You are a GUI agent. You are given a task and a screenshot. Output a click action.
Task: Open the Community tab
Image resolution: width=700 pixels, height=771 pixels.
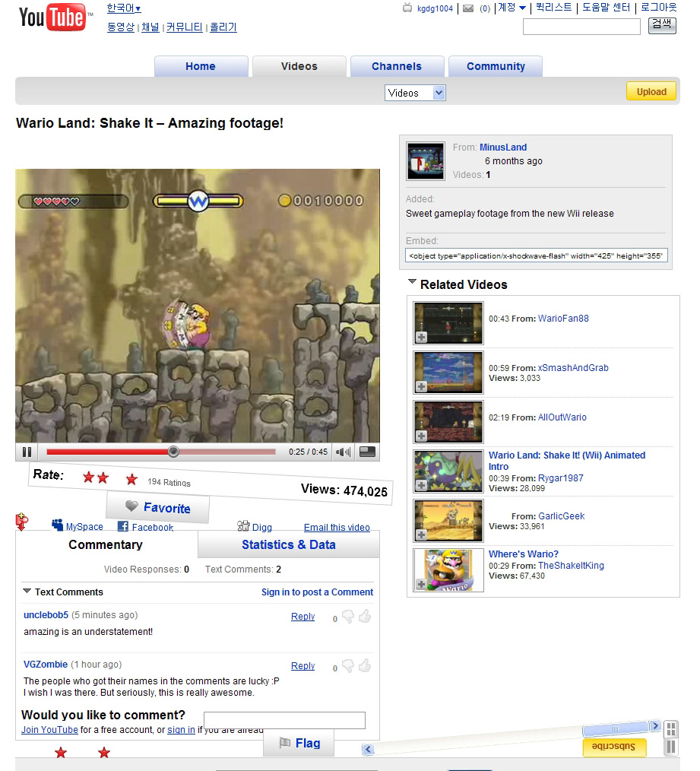click(496, 66)
